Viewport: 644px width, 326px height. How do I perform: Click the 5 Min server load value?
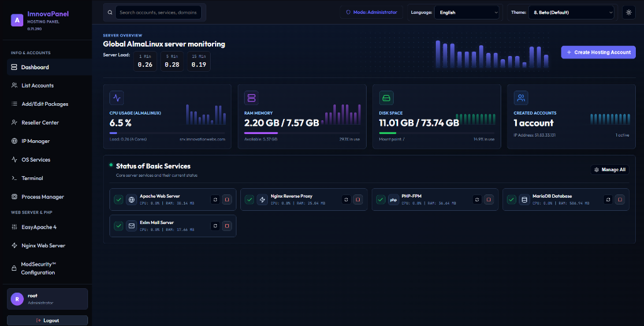(172, 65)
